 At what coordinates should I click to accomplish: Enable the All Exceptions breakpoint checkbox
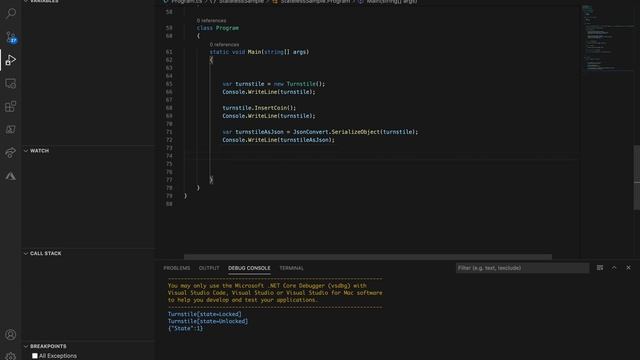pyautogui.click(x=35, y=356)
